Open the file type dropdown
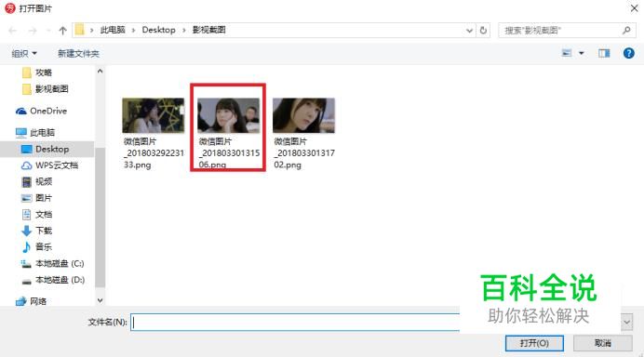 [x=626, y=322]
